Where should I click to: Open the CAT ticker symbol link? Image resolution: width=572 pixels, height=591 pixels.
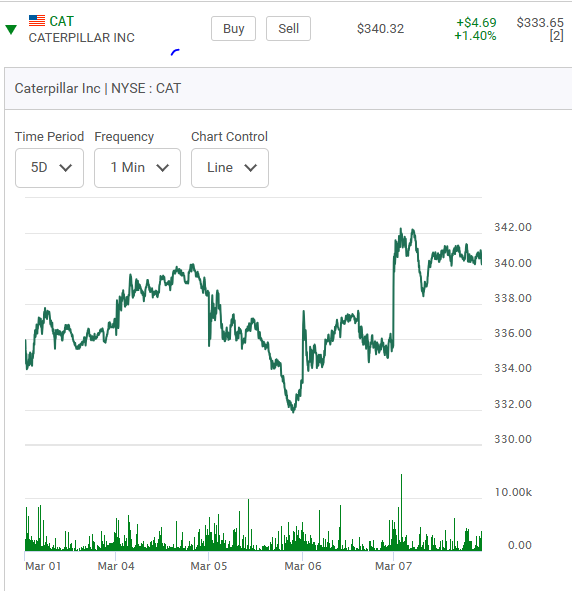pyautogui.click(x=61, y=21)
